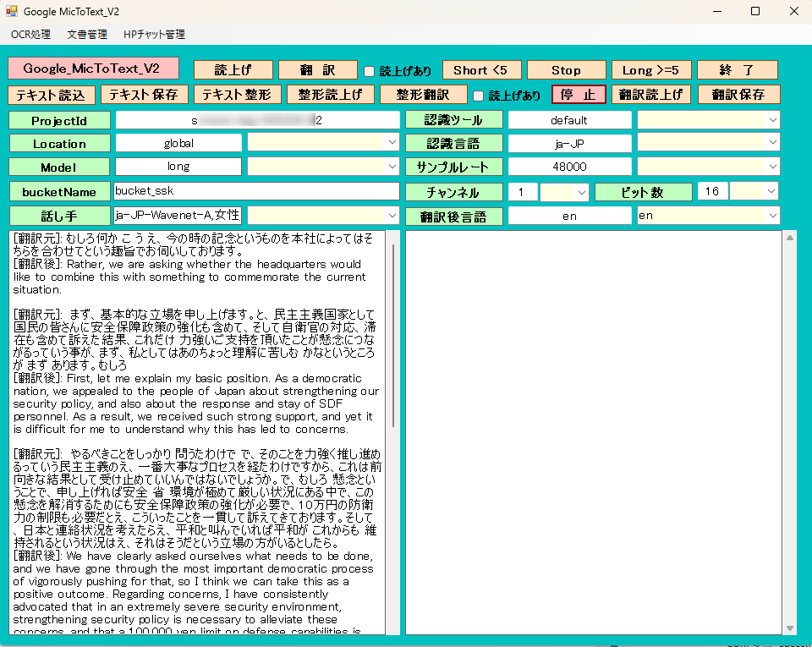812x647 pixels.
Task: Click the right panel's scroll up arrow
Action: point(787,238)
